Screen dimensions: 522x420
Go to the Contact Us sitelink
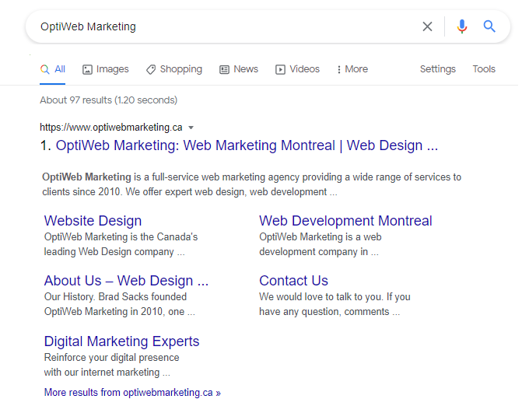coord(293,281)
